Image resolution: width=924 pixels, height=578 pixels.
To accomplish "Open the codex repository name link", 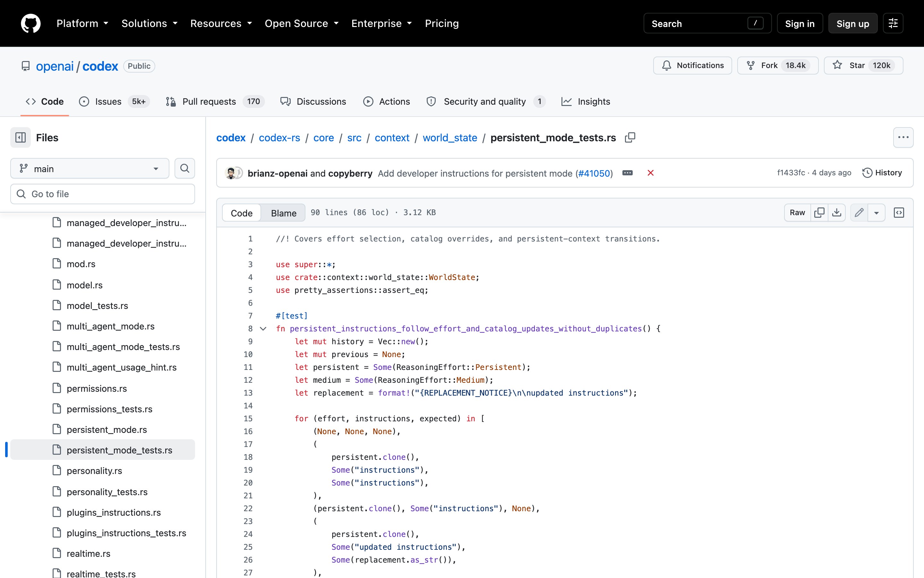I will 100,66.
